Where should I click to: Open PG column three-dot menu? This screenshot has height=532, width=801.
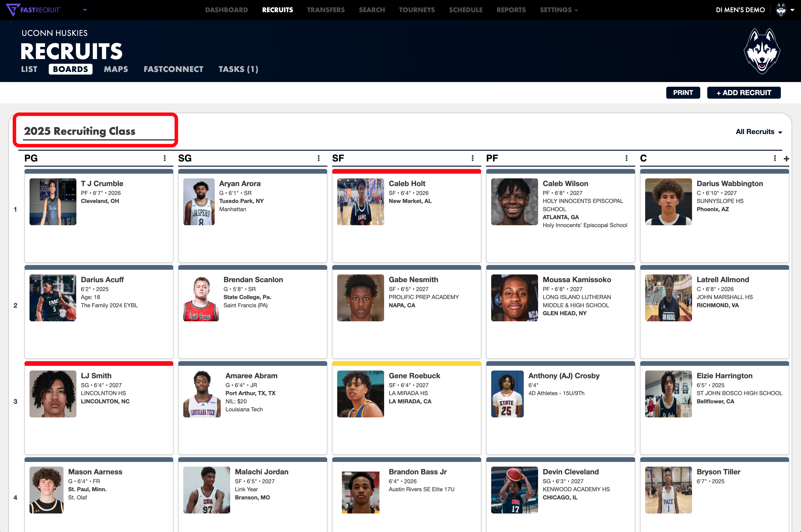click(165, 158)
